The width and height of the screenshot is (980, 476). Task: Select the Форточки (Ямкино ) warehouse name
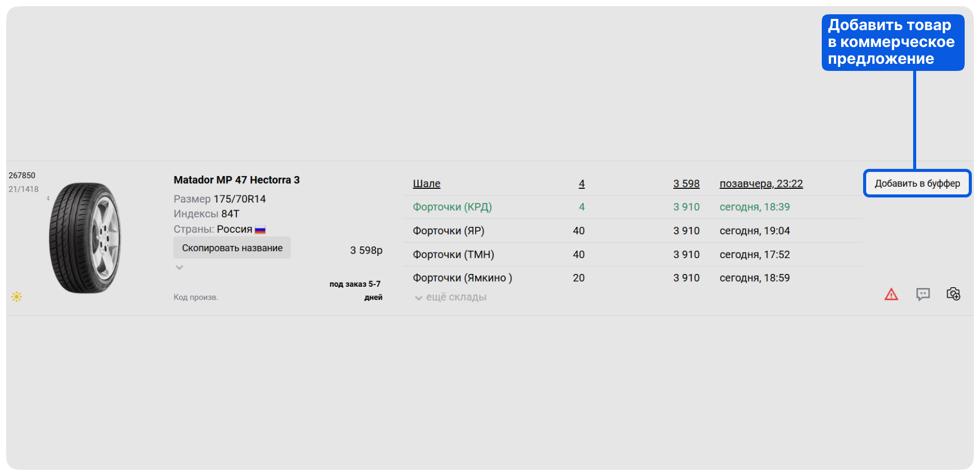pos(462,278)
